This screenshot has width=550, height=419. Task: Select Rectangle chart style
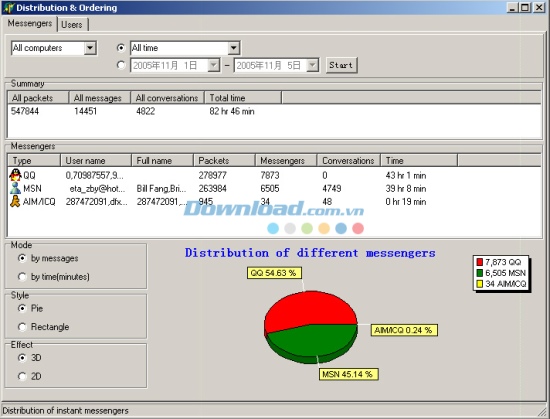point(22,327)
